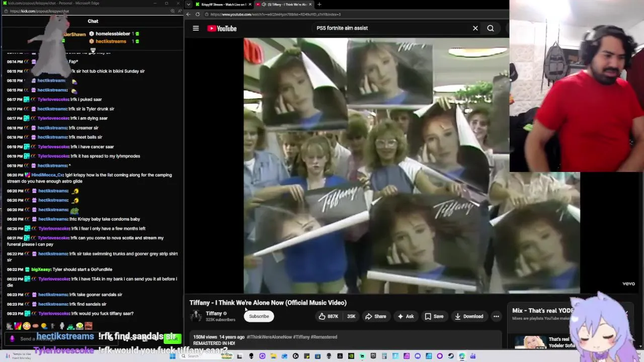Click the YouTube search magnifier button

pyautogui.click(x=491, y=28)
